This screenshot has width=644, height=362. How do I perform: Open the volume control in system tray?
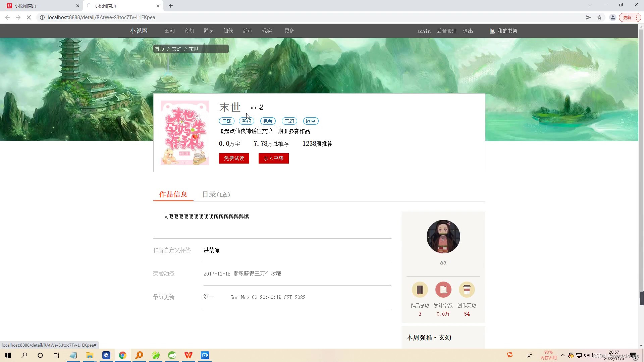click(x=586, y=355)
